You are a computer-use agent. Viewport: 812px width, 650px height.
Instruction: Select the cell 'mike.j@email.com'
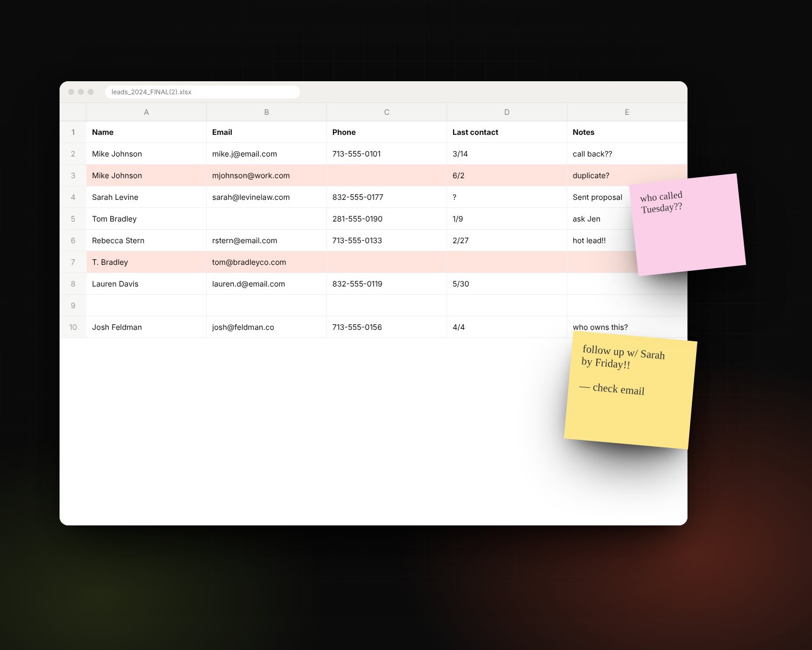click(x=266, y=154)
